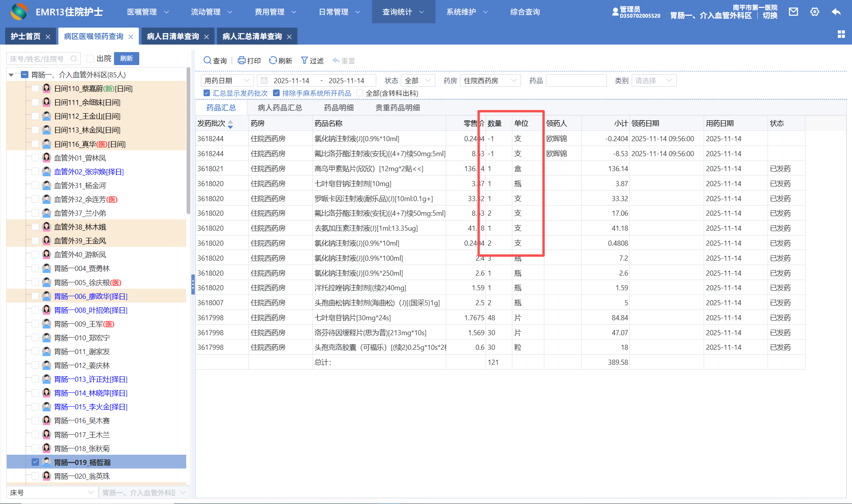Open the 药房 住院西药房 dropdown
The width and height of the screenshot is (852, 504).
tap(490, 80)
